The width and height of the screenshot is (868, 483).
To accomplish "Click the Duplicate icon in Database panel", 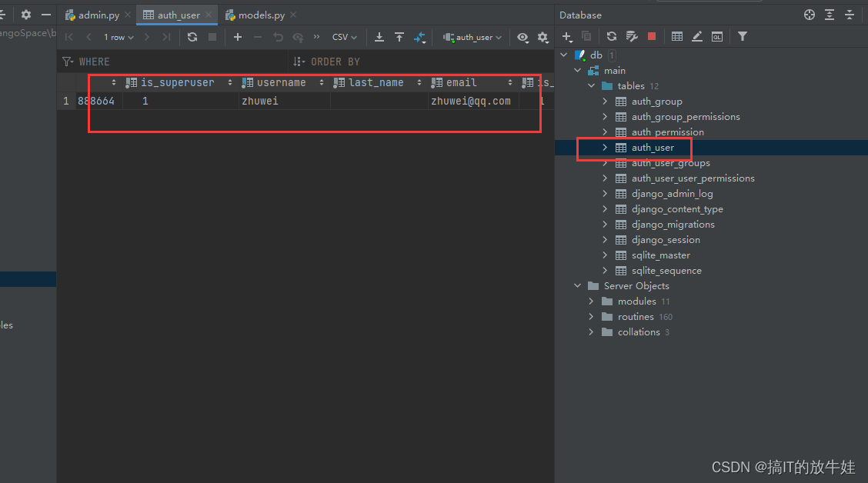I will point(587,36).
